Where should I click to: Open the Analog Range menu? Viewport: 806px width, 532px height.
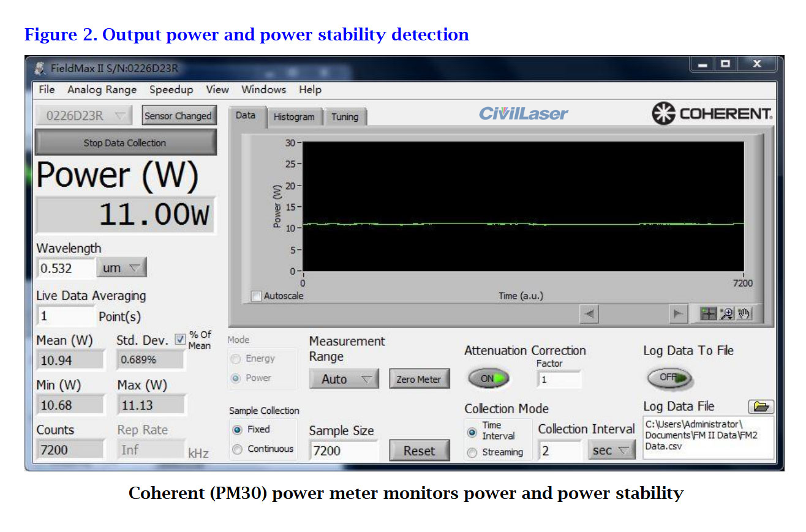[102, 89]
